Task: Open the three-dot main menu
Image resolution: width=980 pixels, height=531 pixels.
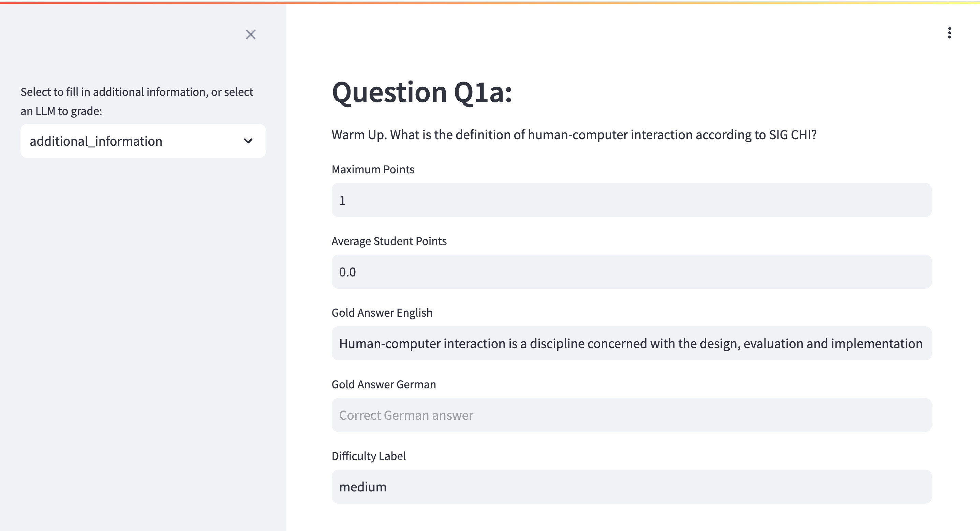Action: (x=949, y=33)
